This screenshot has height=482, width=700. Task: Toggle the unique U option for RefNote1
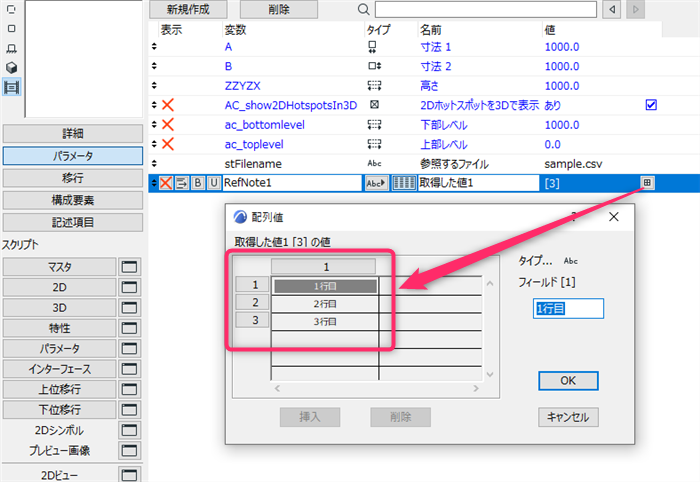(214, 183)
